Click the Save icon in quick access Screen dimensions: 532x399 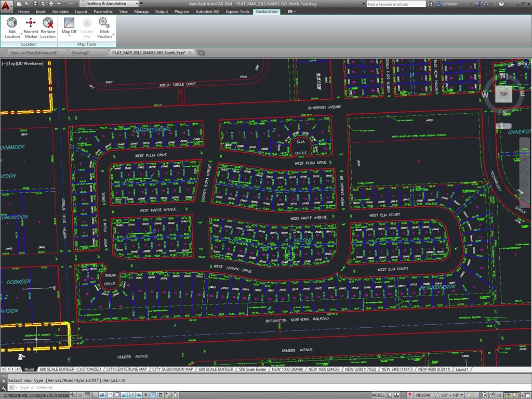point(35,4)
